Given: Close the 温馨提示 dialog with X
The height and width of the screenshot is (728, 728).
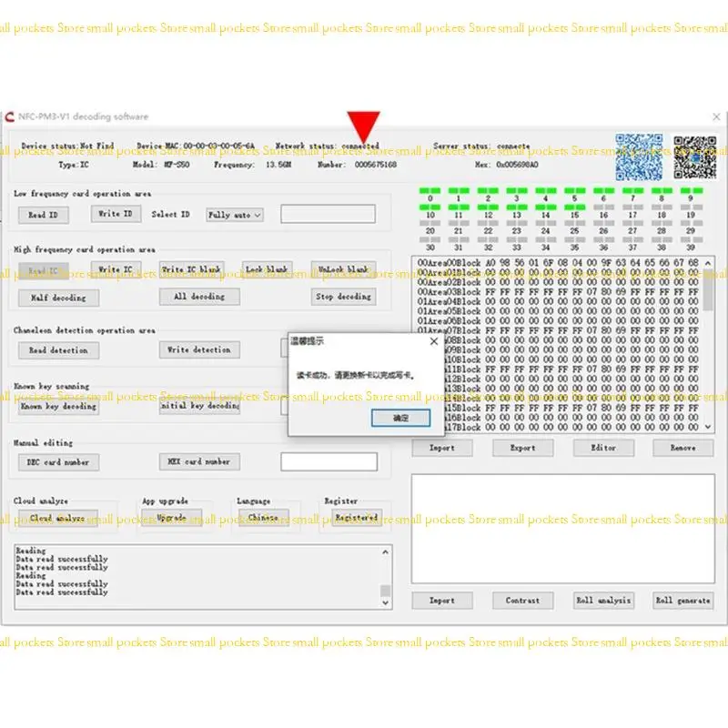Looking at the screenshot, I should coord(434,341).
